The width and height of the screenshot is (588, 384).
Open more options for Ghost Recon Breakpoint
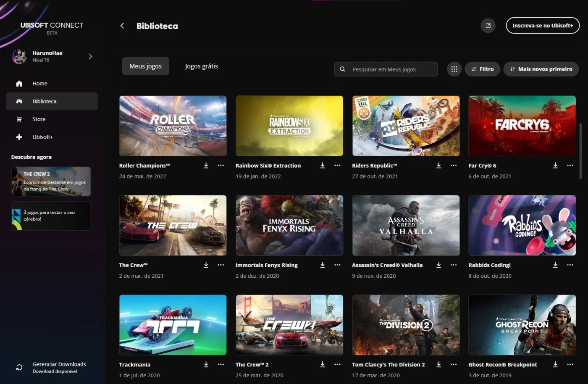[570, 365]
